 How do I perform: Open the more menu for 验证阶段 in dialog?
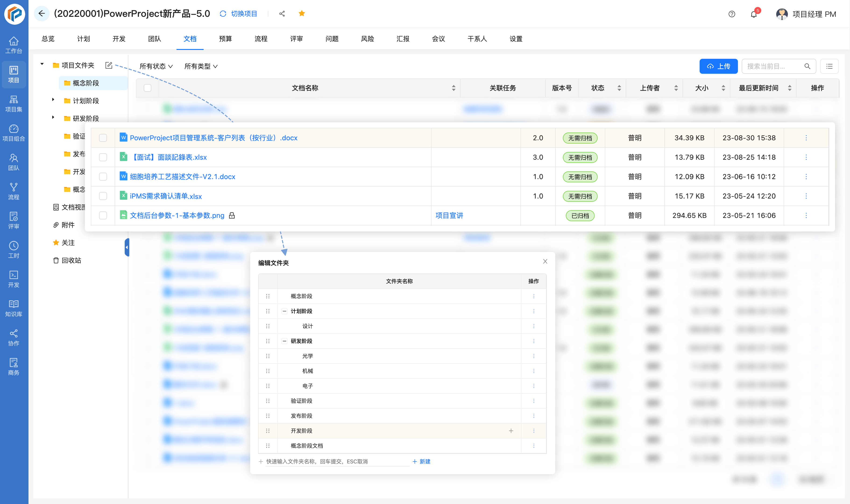(534, 401)
